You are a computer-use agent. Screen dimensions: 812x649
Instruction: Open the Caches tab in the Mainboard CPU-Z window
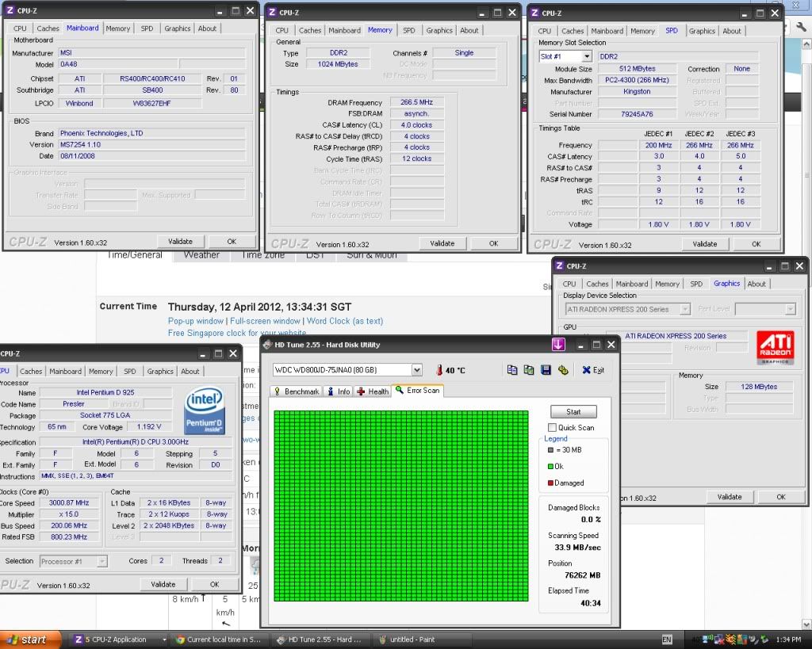coord(48,29)
